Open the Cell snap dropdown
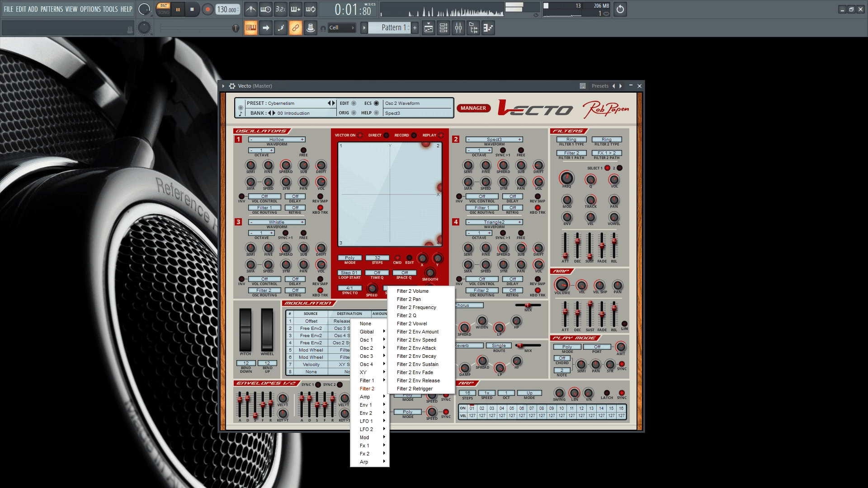 pos(342,28)
